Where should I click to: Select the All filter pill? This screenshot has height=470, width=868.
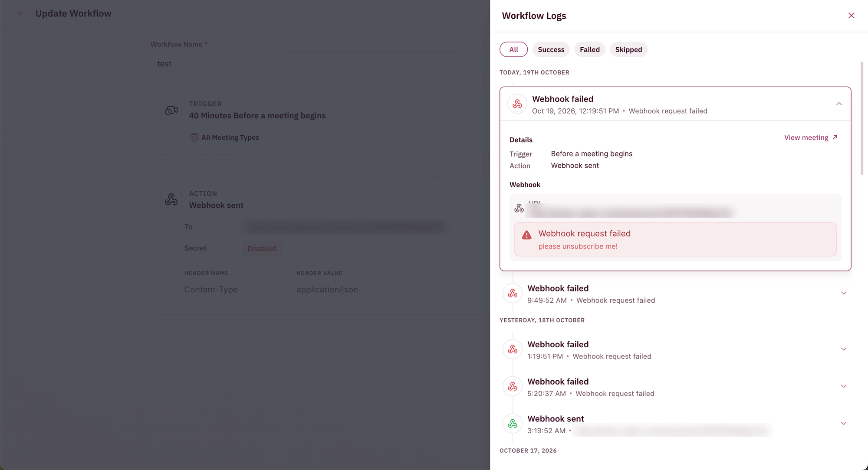coord(513,49)
